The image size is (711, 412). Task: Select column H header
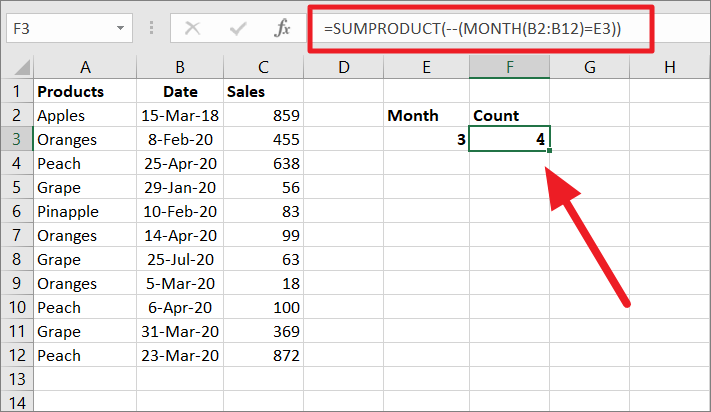click(670, 67)
